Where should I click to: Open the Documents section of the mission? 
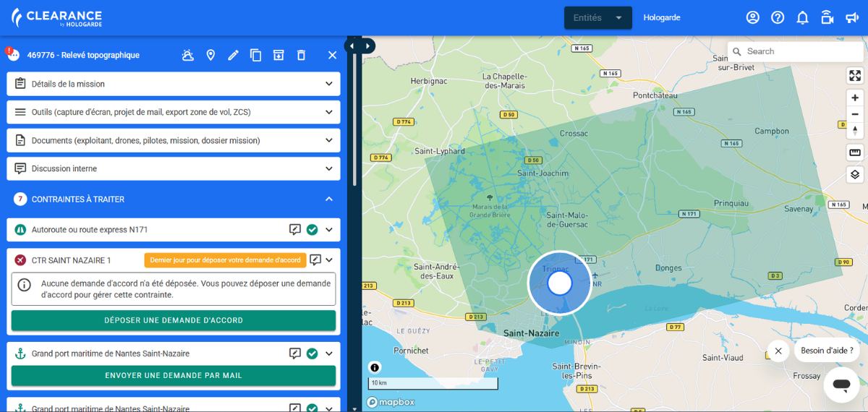tap(174, 140)
